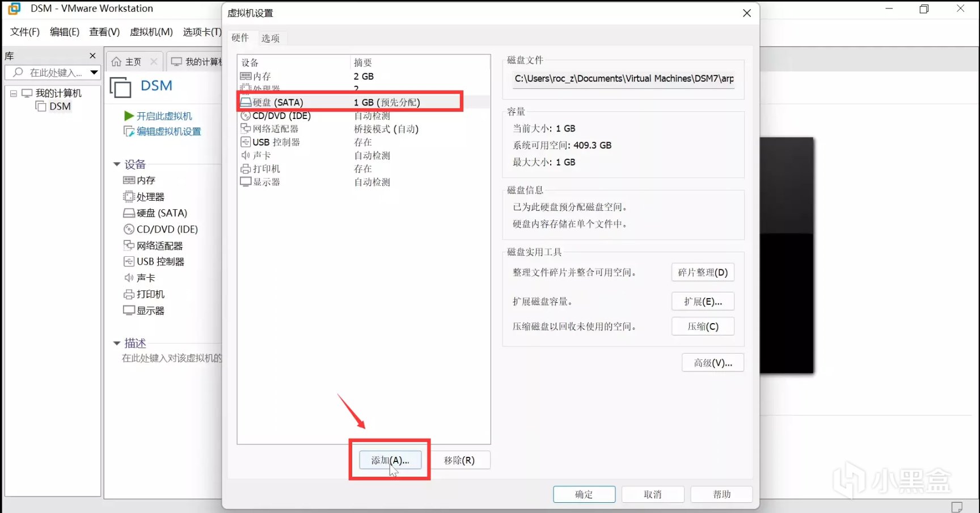Viewport: 980px width, 513px height.
Task: Open the 文件(F) menu
Action: (25, 32)
